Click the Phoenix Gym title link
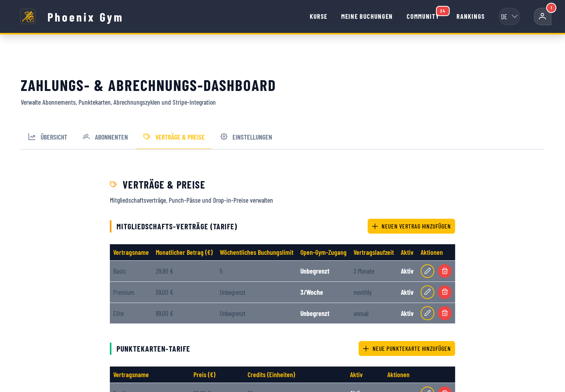Image resolution: width=565 pixels, height=392 pixels. point(85,17)
